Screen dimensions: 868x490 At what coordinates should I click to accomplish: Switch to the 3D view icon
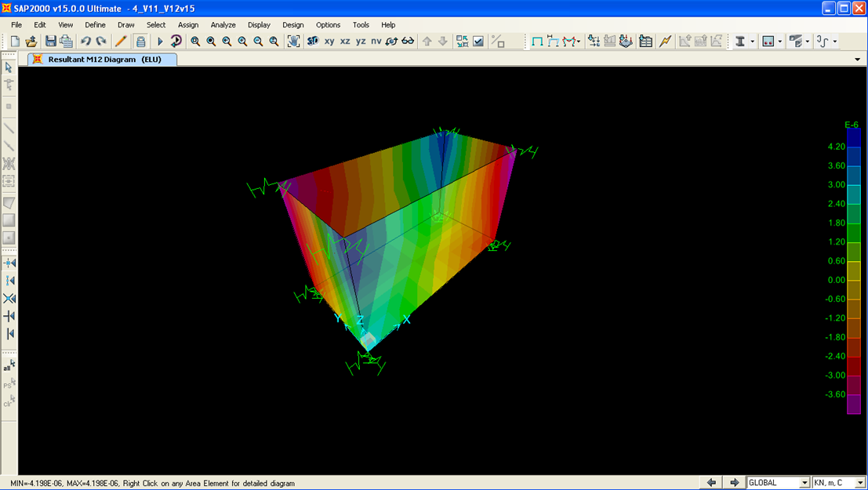[x=313, y=42]
